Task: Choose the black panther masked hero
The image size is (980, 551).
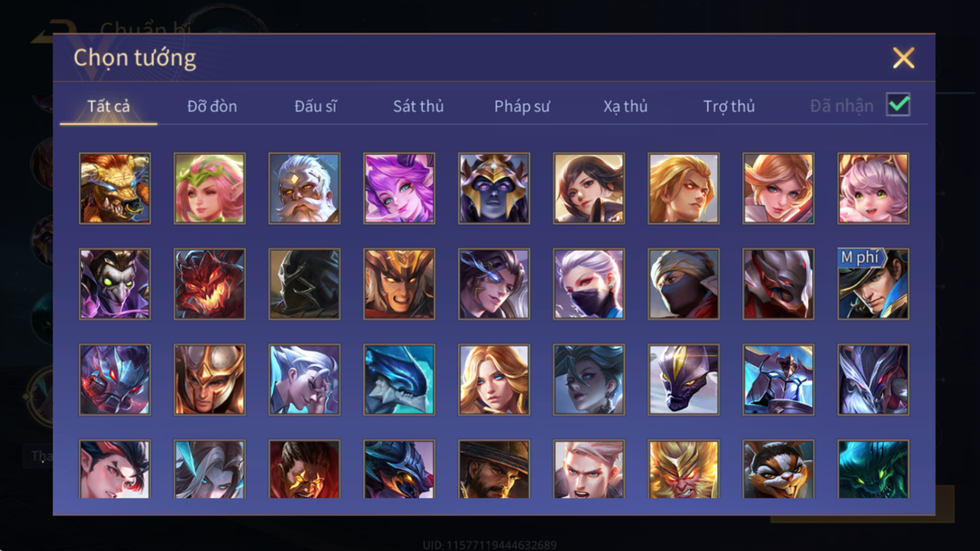Action: [x=683, y=380]
